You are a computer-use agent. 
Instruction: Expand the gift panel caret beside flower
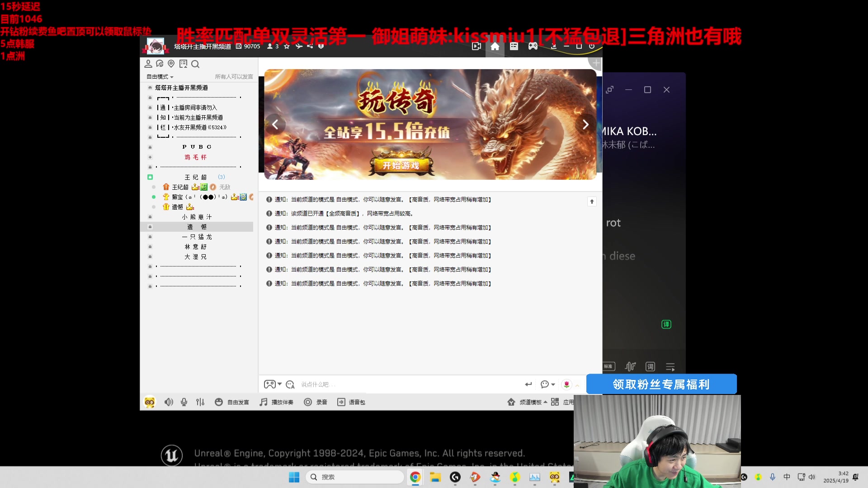[577, 385]
